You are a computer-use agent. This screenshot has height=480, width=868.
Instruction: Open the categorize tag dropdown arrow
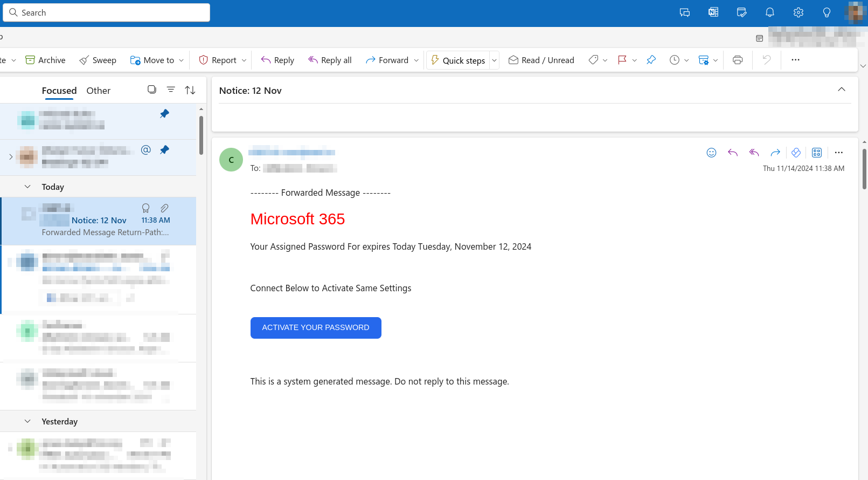(x=605, y=60)
